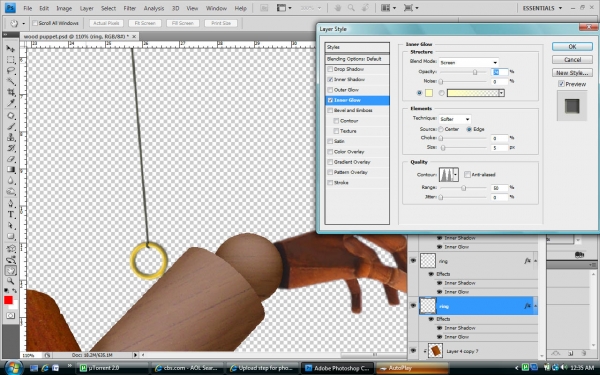Select the Pen tool
Image resolution: width=600 pixels, height=375 pixels.
(x=10, y=204)
